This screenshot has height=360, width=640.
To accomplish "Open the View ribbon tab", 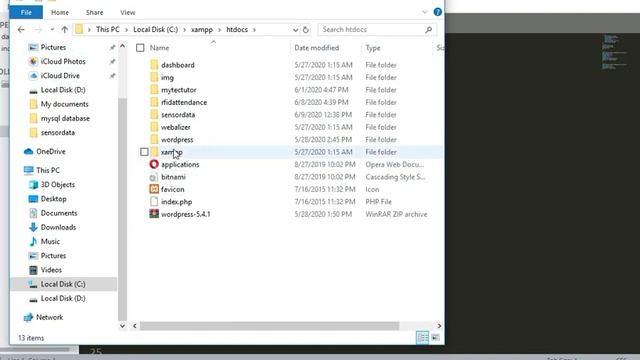I will click(127, 12).
